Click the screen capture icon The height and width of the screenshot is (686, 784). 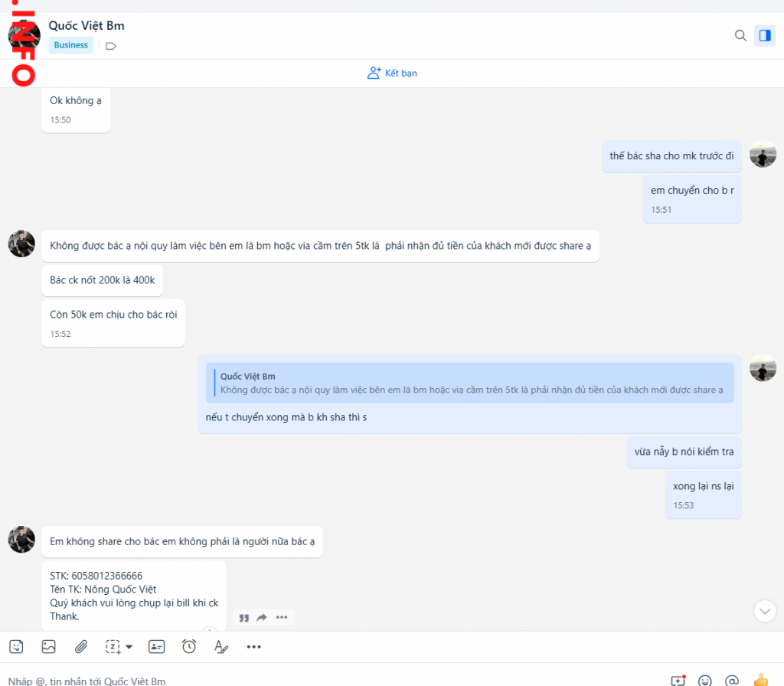pos(113,647)
